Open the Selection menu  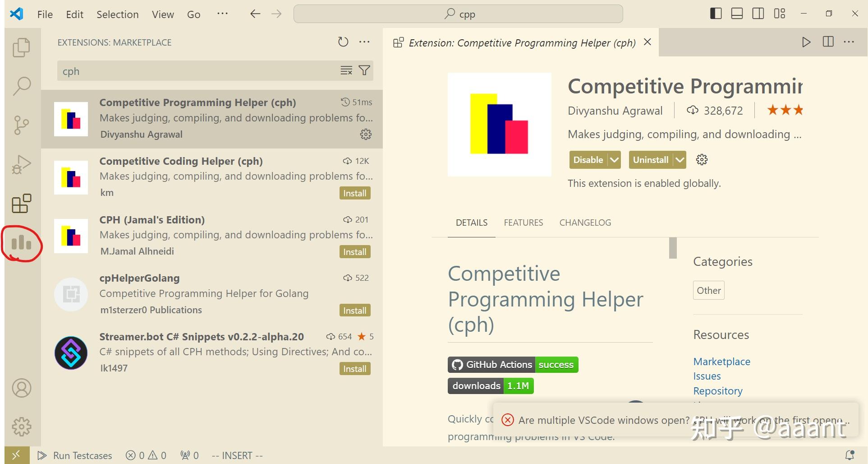pyautogui.click(x=117, y=14)
